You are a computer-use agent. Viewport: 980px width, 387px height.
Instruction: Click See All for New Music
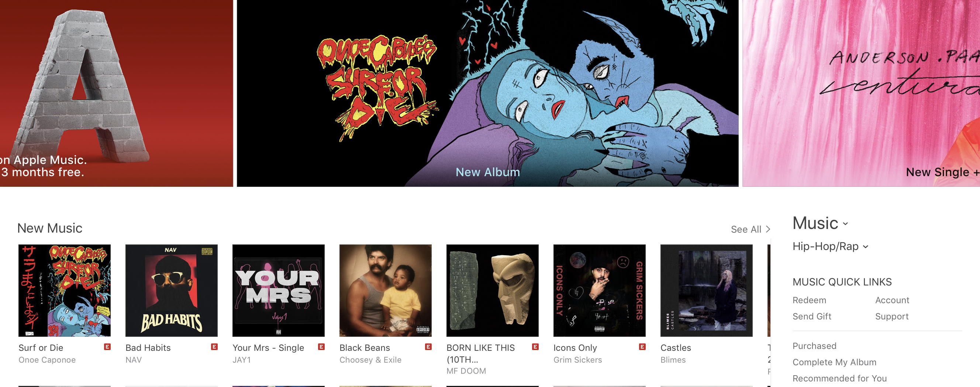point(750,229)
